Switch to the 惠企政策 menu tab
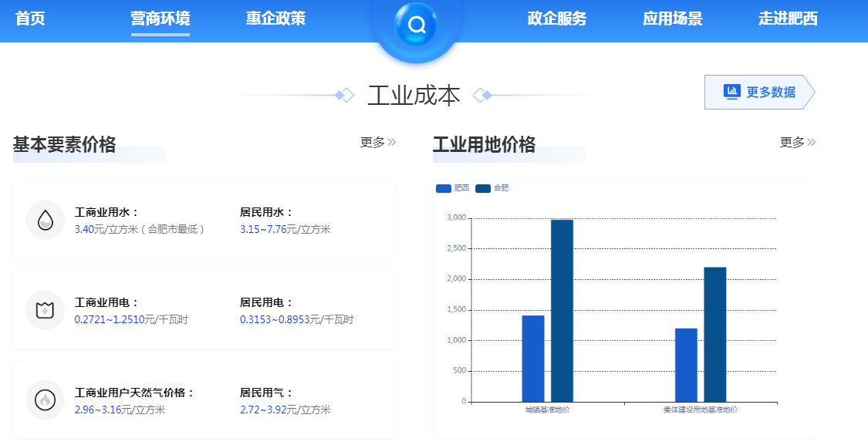This screenshot has width=868, height=445. coord(275,19)
